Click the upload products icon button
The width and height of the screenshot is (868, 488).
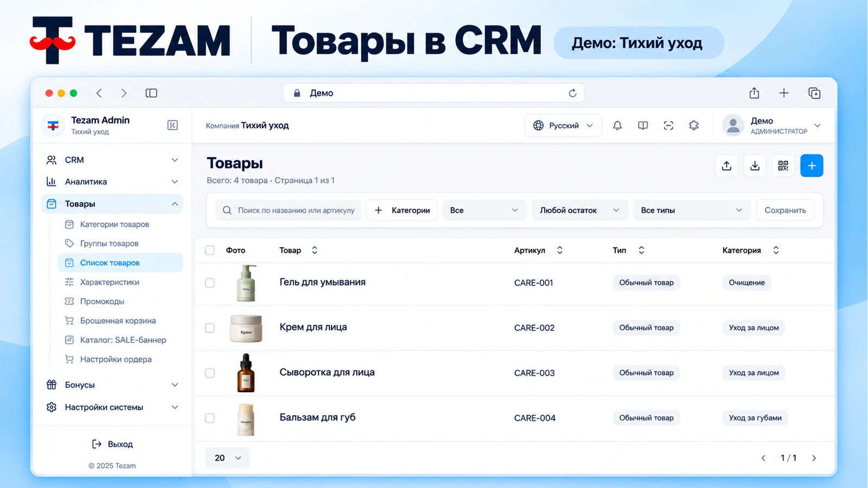(x=726, y=166)
